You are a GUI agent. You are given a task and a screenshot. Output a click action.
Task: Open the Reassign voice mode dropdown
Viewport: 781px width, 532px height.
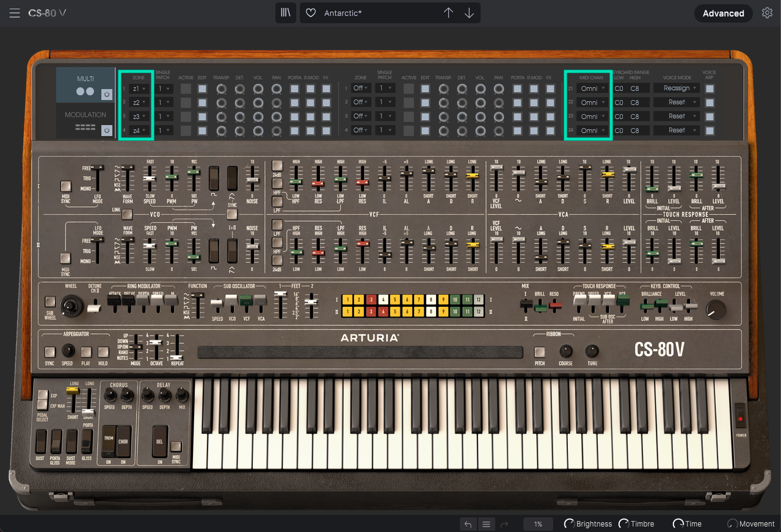coord(676,88)
